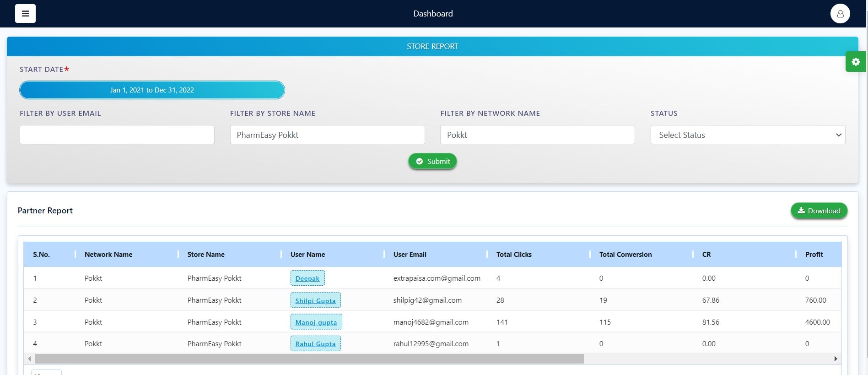
Task: Click the table scroll right arrow
Action: (836, 359)
